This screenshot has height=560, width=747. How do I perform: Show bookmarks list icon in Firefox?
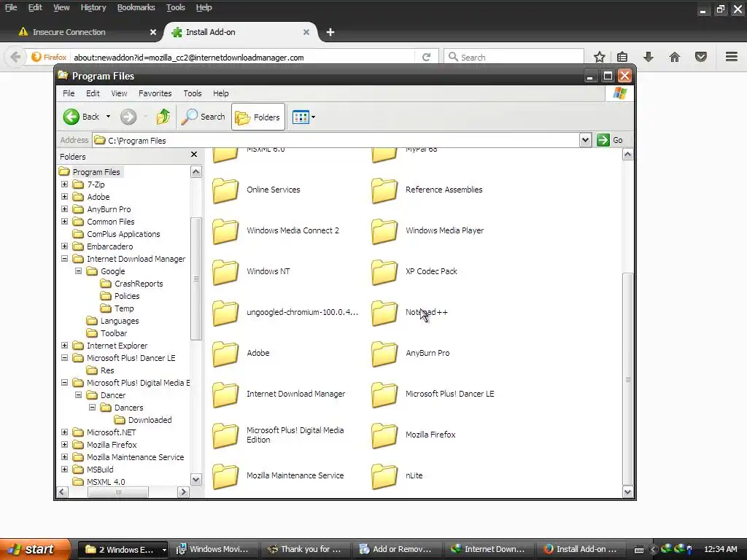click(622, 57)
